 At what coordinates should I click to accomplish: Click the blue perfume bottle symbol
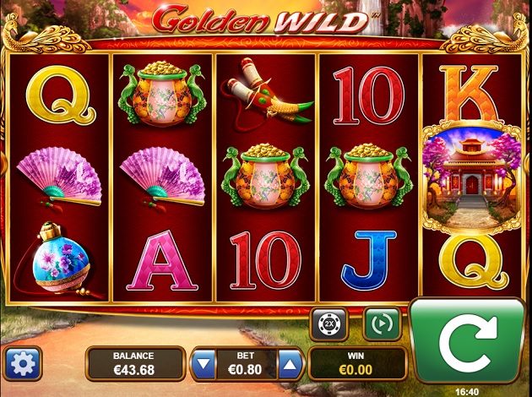pyautogui.click(x=59, y=259)
